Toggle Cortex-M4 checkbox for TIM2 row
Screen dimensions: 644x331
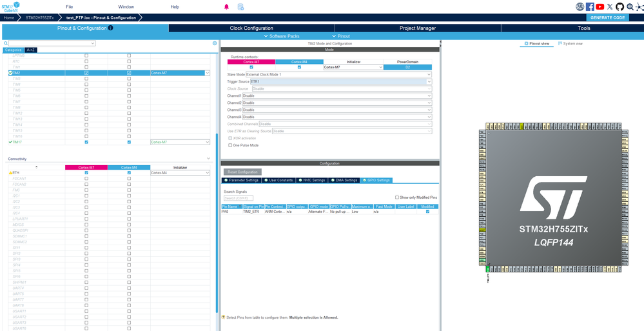click(x=129, y=73)
